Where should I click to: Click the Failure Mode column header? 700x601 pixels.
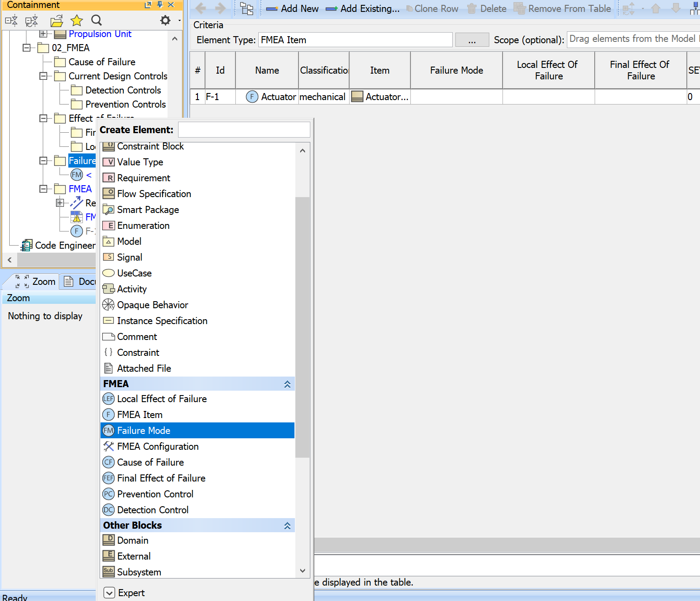pos(457,70)
